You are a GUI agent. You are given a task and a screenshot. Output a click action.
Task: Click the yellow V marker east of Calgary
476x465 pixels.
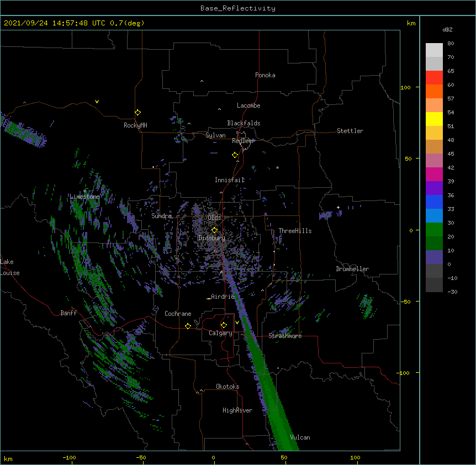(x=237, y=322)
